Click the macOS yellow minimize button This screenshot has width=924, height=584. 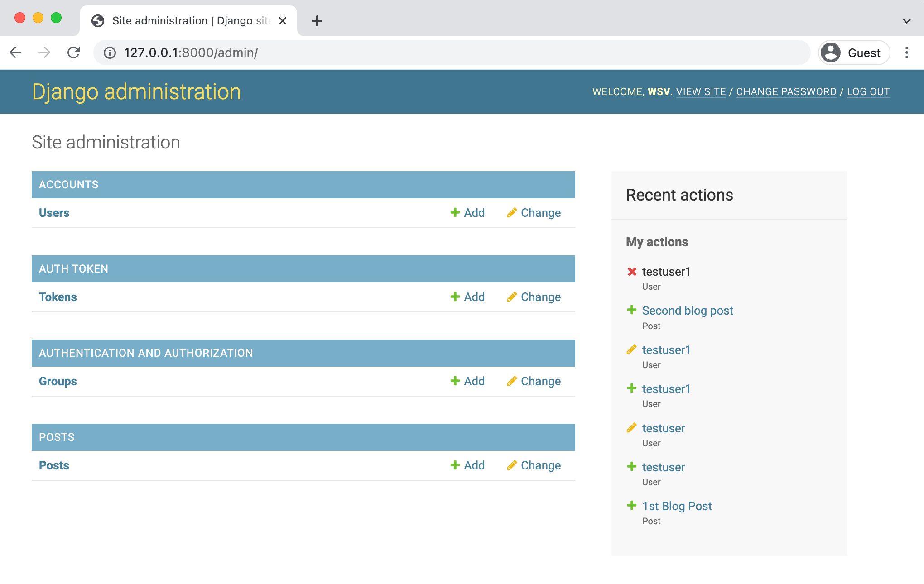pyautogui.click(x=38, y=18)
